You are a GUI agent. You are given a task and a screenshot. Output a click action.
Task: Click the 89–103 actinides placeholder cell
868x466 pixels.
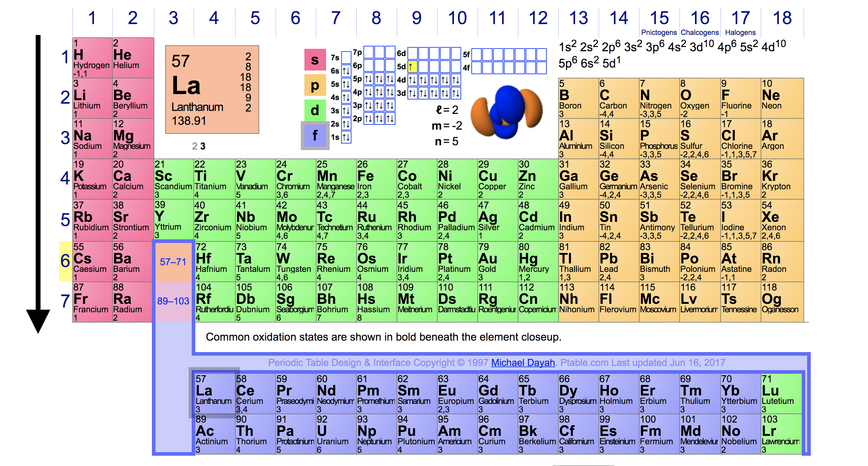173,301
